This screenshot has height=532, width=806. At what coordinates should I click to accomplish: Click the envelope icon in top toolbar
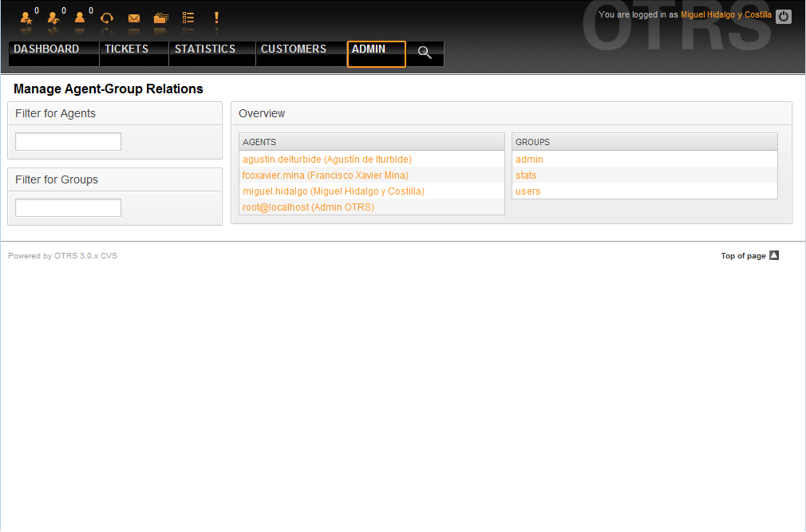click(x=134, y=18)
